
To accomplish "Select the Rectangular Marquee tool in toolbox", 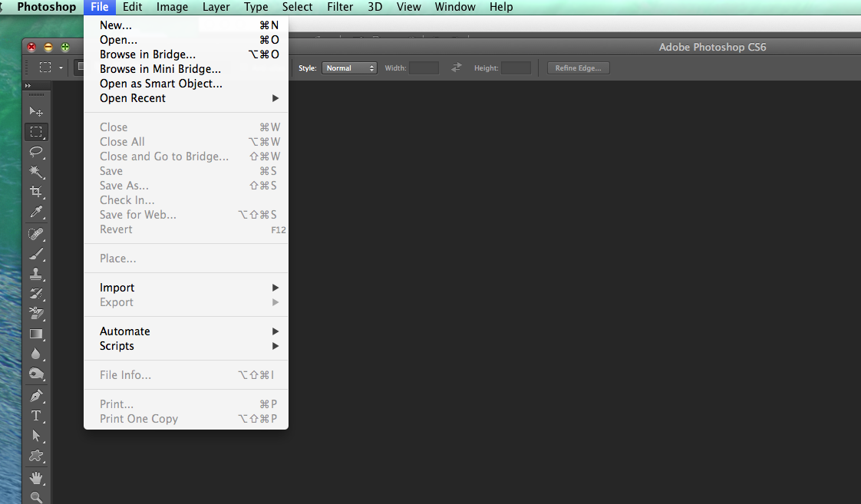I will pyautogui.click(x=36, y=132).
